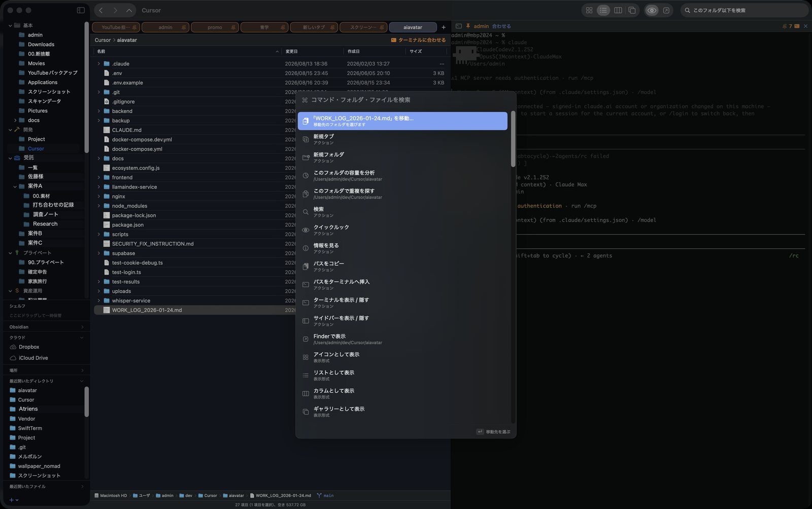Screen dimensions: 812x509
Task: Sort by 変更日 column header
Action: [313, 51]
